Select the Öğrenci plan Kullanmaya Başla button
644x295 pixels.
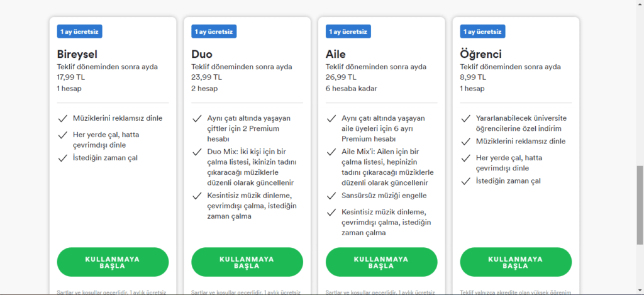tap(516, 262)
